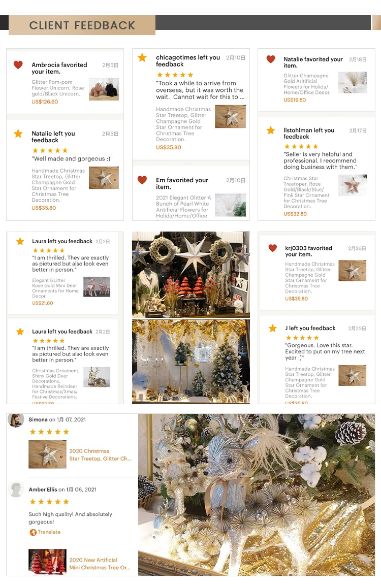Click the star icon next to J left you feedback
381x588 pixels.
[273, 328]
